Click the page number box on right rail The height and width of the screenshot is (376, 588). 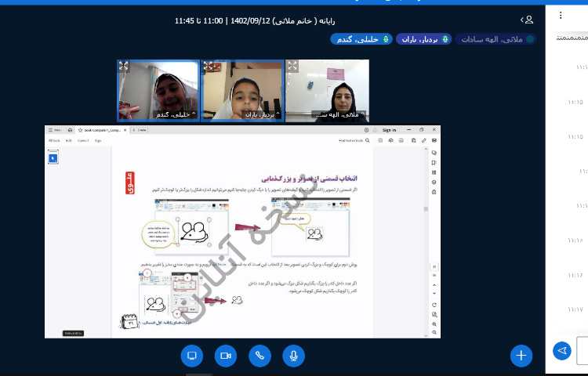pyautogui.click(x=434, y=266)
